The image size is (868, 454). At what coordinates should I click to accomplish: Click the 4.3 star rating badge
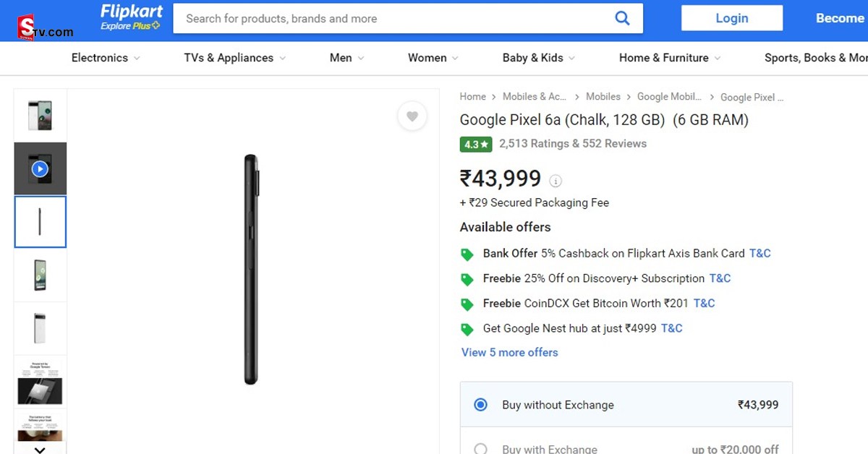[476, 144]
